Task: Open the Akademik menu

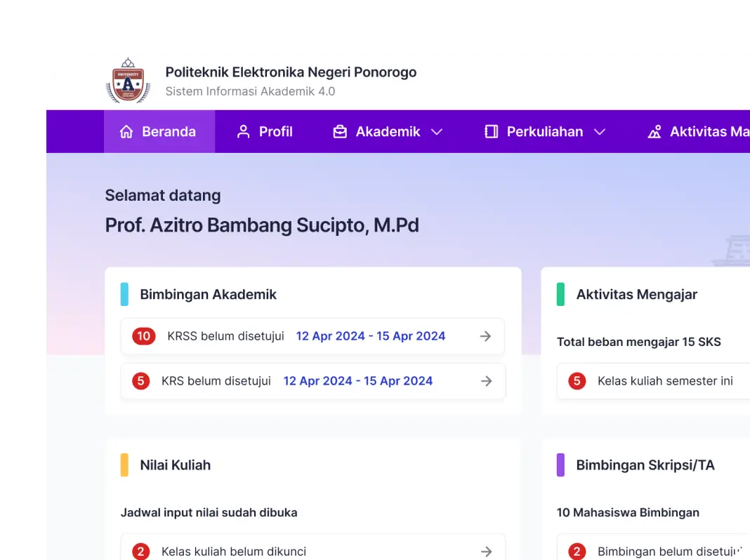Action: pyautogui.click(x=388, y=131)
